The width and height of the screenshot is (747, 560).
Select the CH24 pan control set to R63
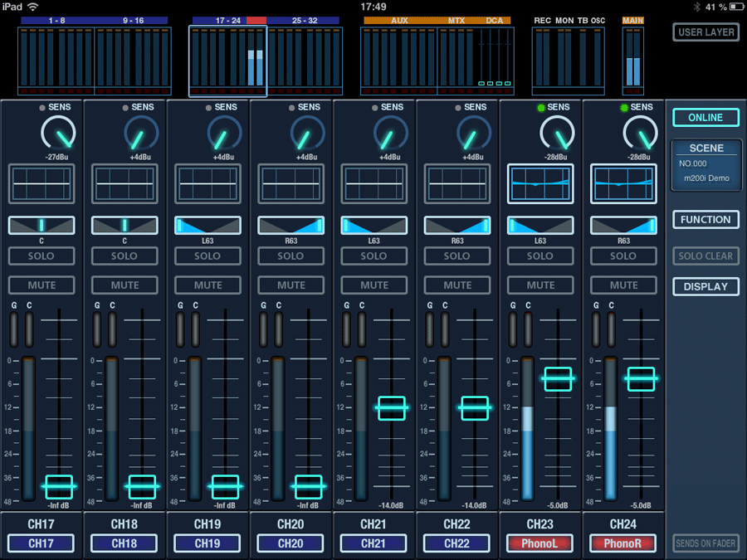click(x=623, y=225)
